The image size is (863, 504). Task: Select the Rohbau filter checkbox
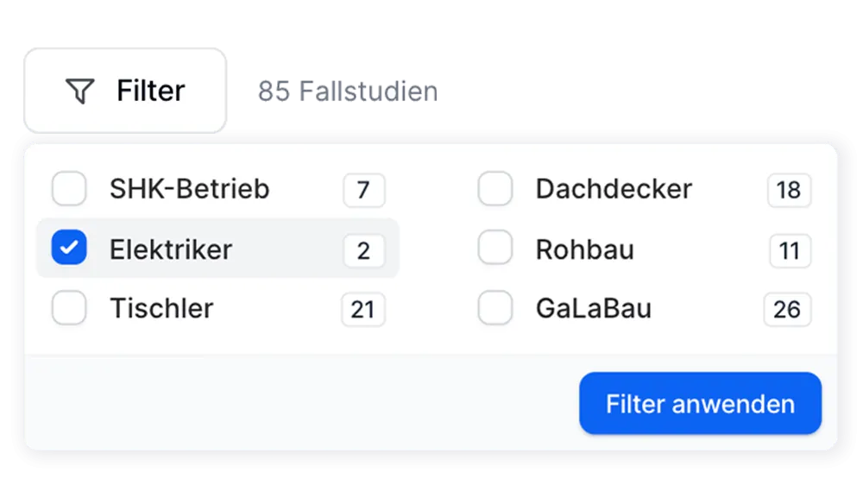click(494, 249)
